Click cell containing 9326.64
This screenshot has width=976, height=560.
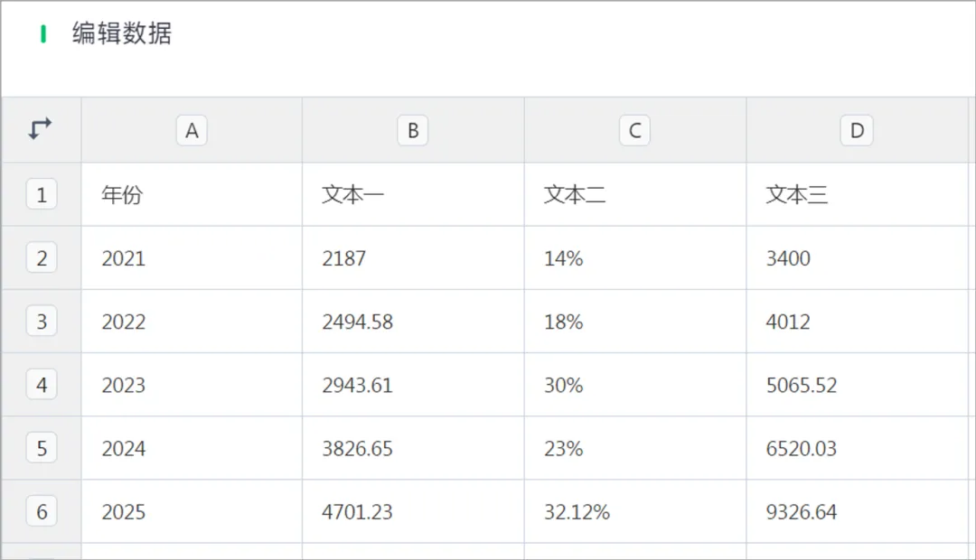click(x=857, y=512)
